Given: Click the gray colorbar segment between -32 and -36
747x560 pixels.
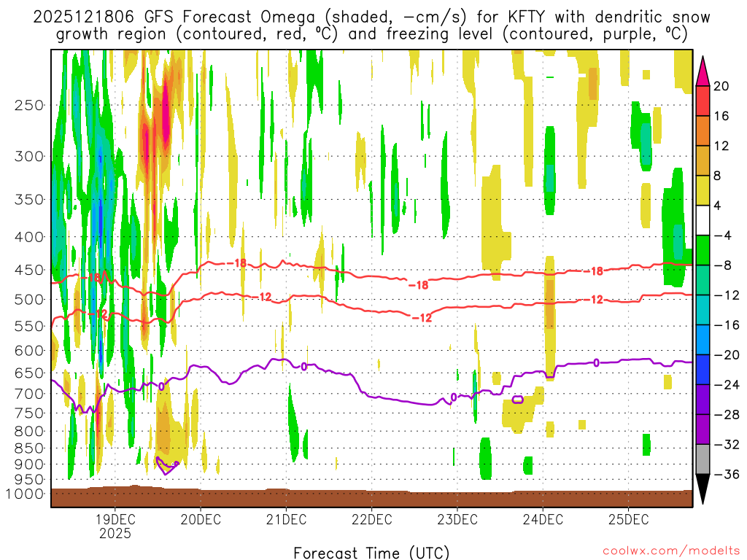Looking at the screenshot, I should coord(703,459).
